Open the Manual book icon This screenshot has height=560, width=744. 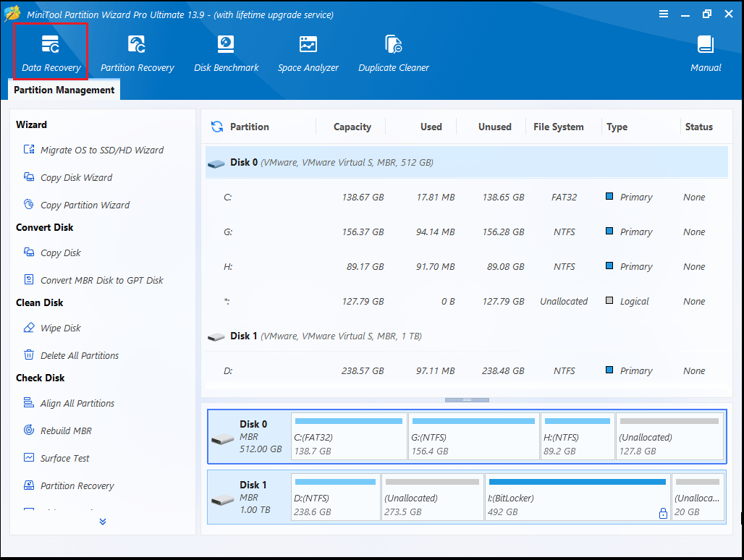coord(705,45)
